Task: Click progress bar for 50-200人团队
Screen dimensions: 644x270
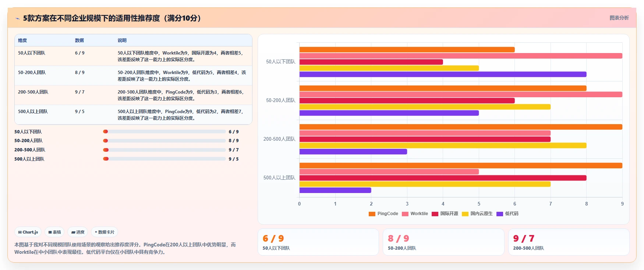Action: pos(164,141)
